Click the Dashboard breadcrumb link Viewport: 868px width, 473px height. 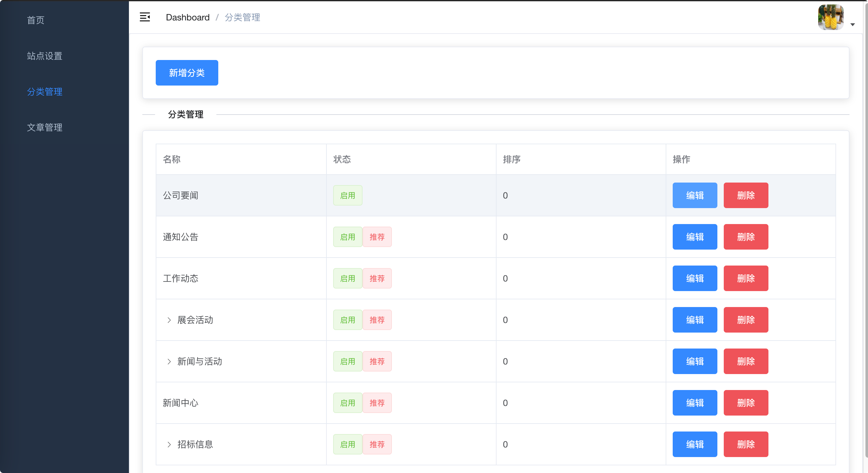(188, 17)
